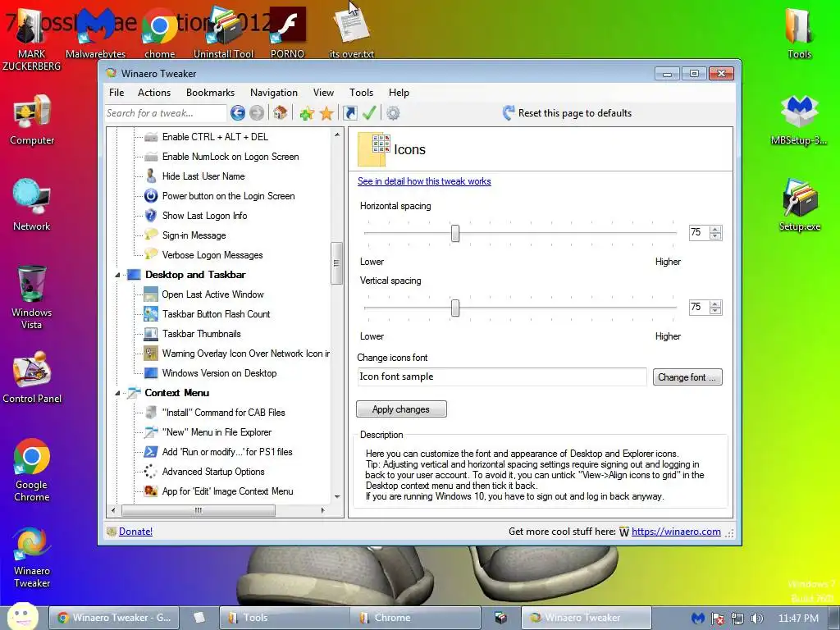The height and width of the screenshot is (630, 840).
Task: Select Verbose Logon Messages item
Action: point(212,255)
